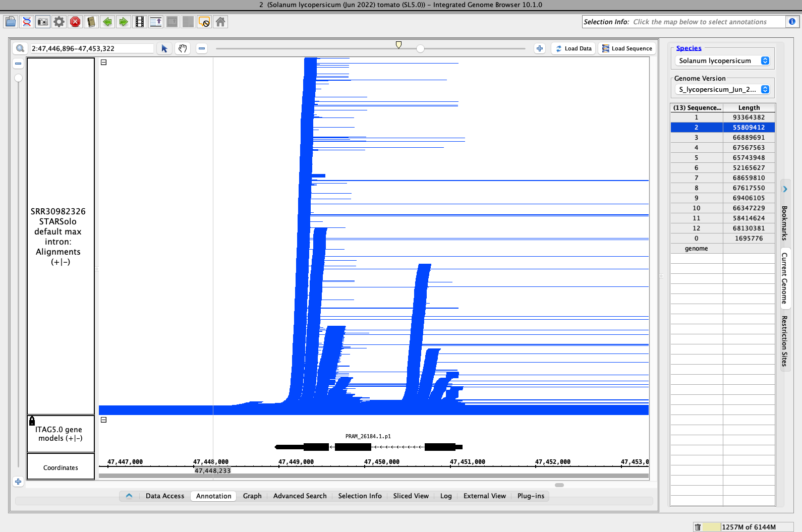This screenshot has height=532, width=802.
Task: Switch to the Graph tab
Action: pyautogui.click(x=252, y=496)
